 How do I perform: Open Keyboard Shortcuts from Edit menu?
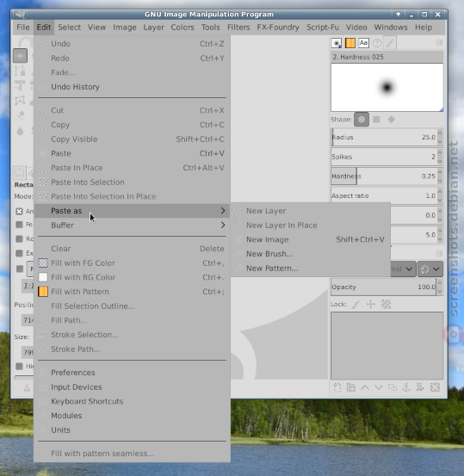click(x=132, y=401)
